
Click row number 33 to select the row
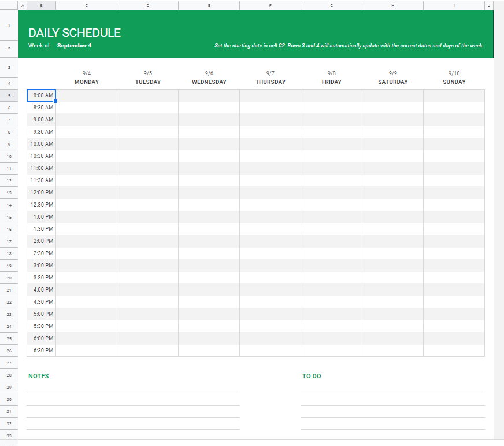click(x=9, y=436)
